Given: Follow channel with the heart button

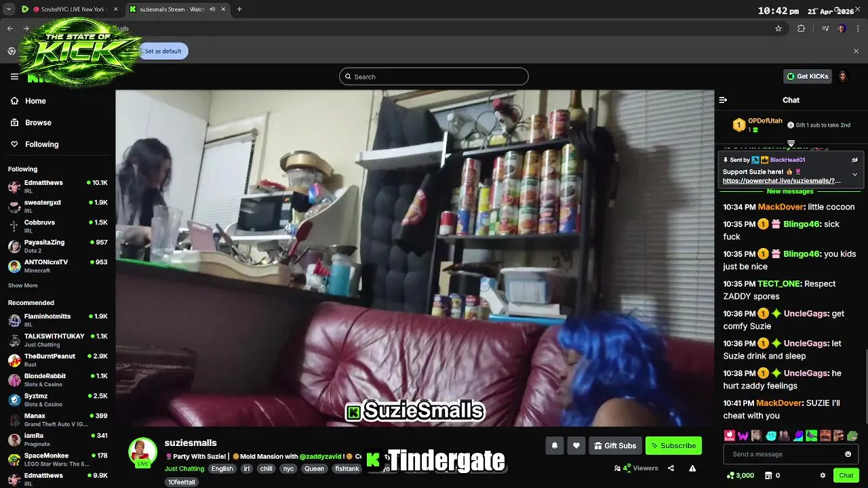Looking at the screenshot, I should 576,445.
